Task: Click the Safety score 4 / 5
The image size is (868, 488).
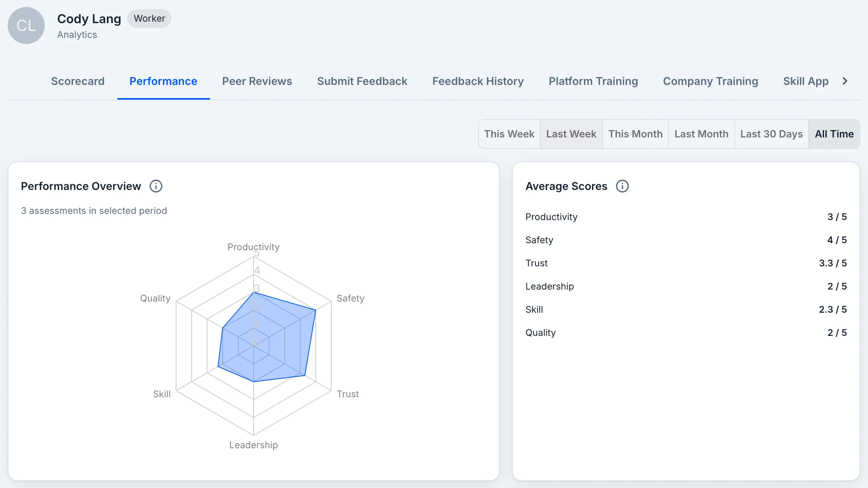Action: click(x=837, y=240)
